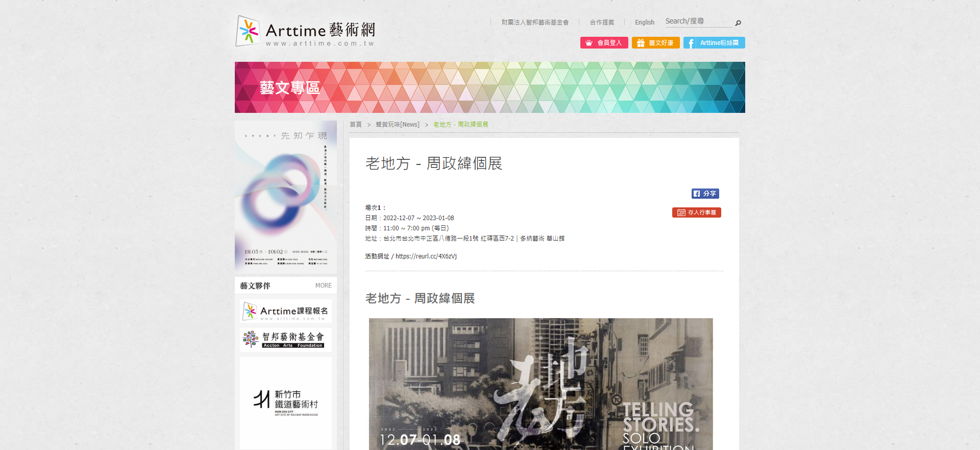Click the sub-heading 老地方 - 周政緯個展 above poster
The width and height of the screenshot is (980, 450).
coord(420,298)
